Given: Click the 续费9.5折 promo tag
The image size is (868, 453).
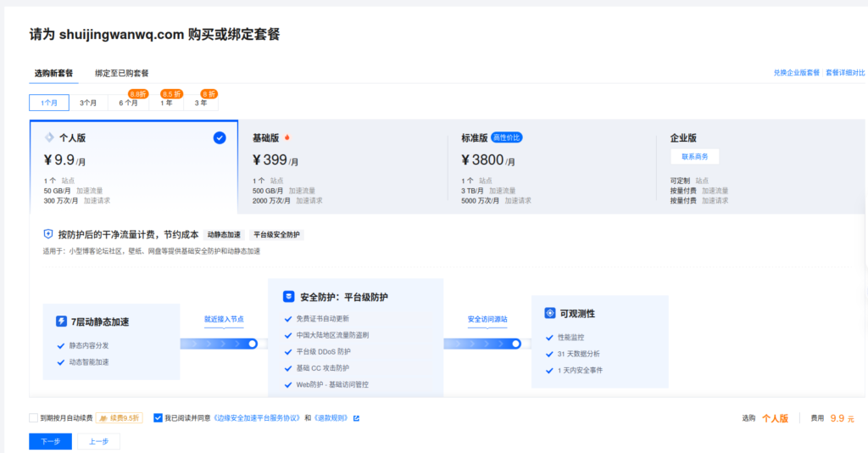Looking at the screenshot, I should pos(120,418).
